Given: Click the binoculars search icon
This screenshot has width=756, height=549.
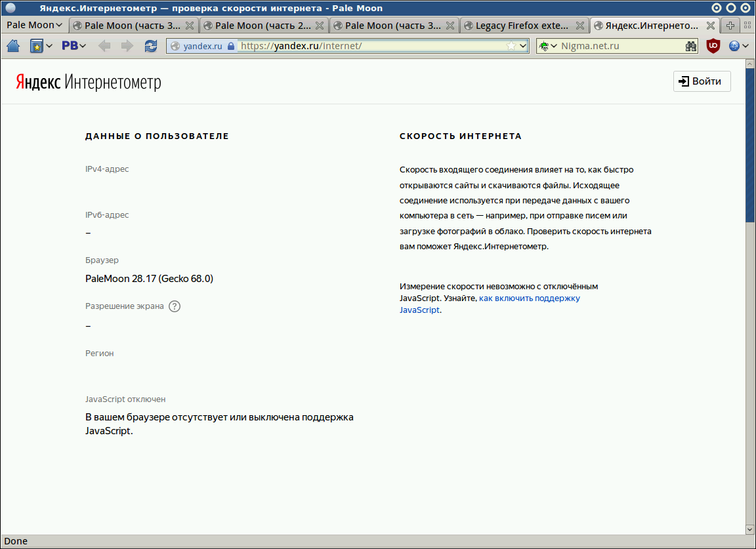Looking at the screenshot, I should click(691, 46).
